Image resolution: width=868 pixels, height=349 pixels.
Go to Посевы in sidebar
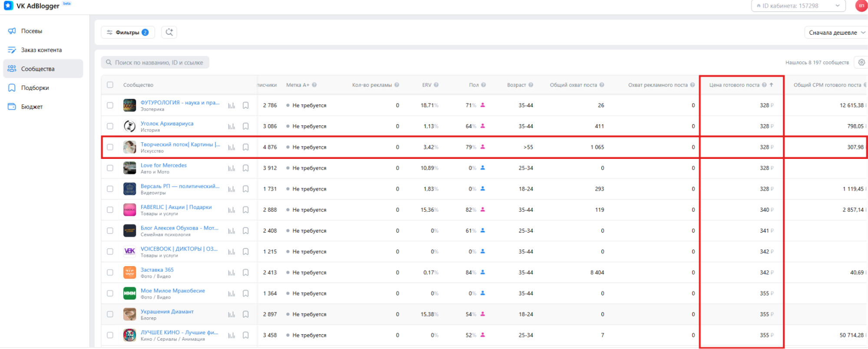[32, 31]
